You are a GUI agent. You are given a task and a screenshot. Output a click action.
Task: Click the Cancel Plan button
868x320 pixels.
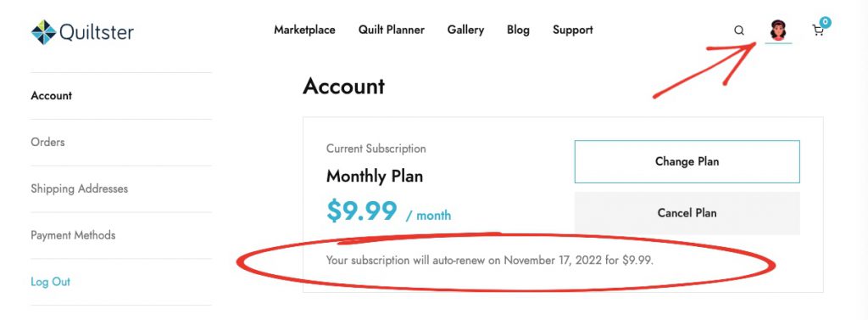[x=687, y=213]
